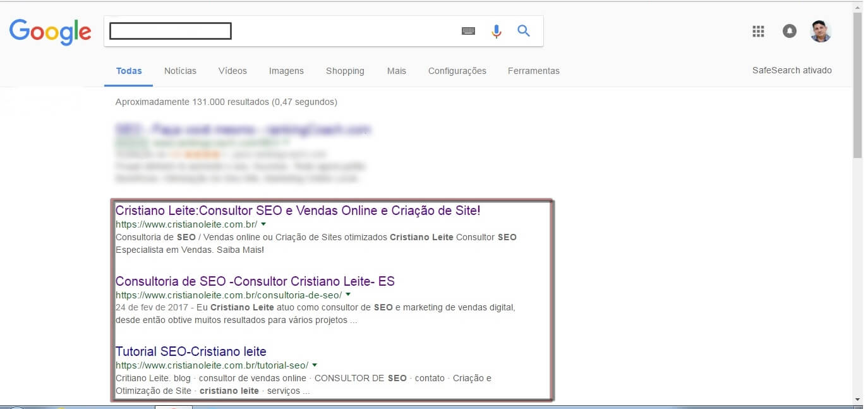Expand arrow next to cristianoleite.com.br/ URL

(x=263, y=224)
